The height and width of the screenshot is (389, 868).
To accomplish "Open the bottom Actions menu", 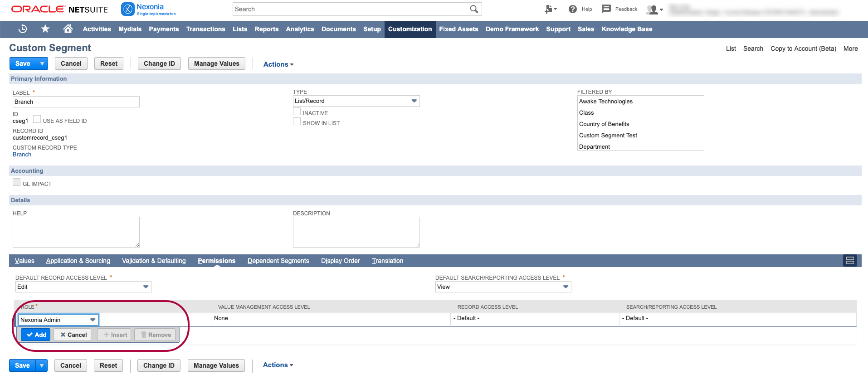I will click(278, 365).
